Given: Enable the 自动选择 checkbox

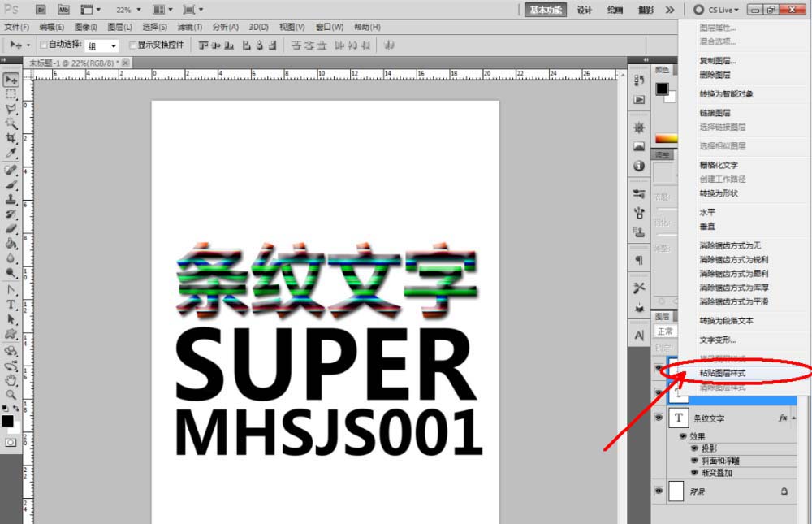Looking at the screenshot, I should 44,45.
